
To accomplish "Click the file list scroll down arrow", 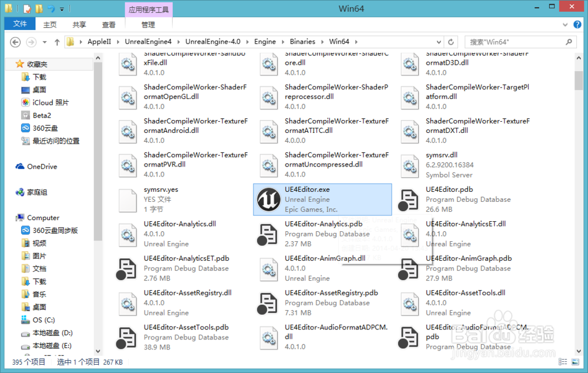I will [x=579, y=351].
